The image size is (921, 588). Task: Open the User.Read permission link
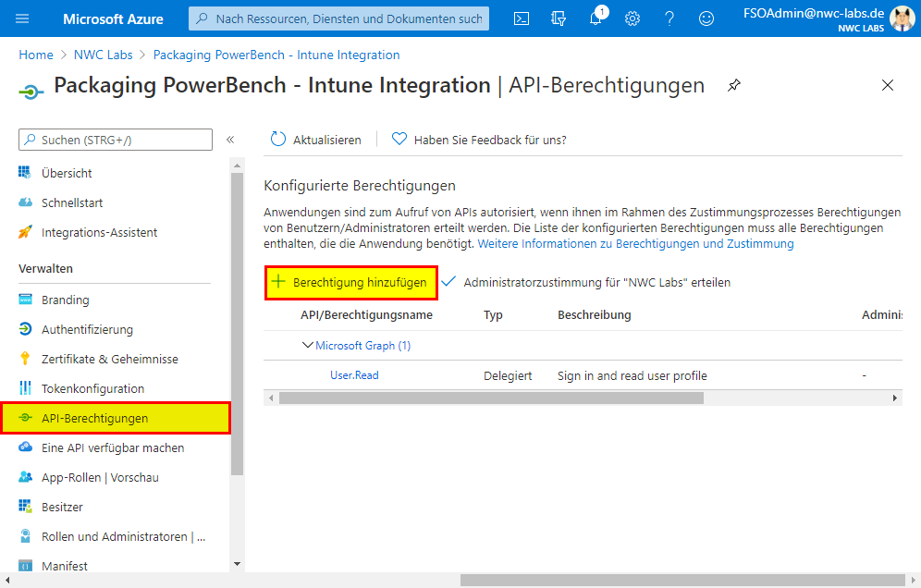[x=354, y=375]
